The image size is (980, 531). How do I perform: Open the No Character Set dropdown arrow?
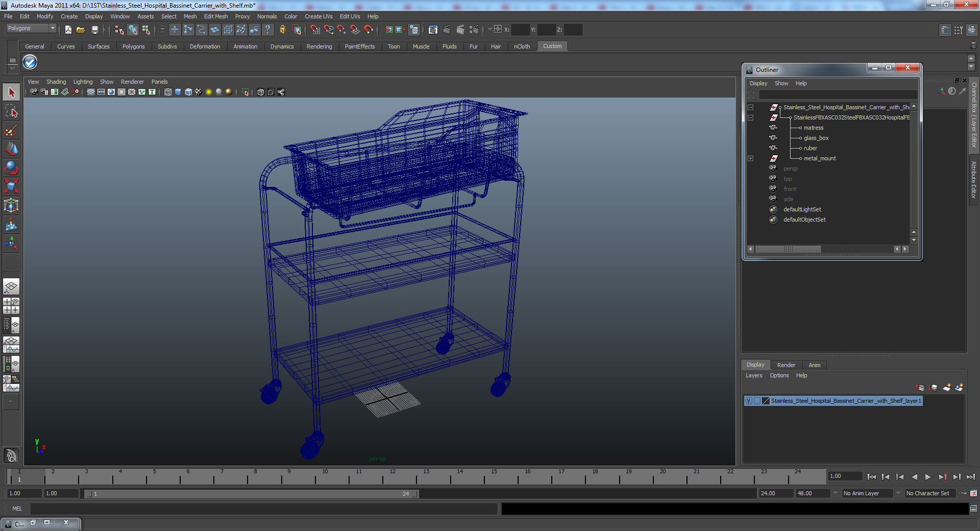898,493
